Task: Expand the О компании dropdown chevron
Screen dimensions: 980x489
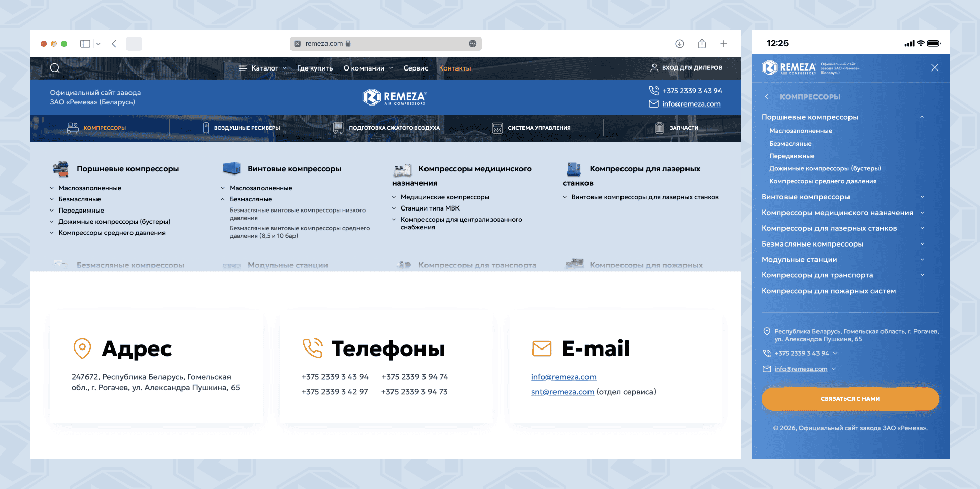Action: [x=391, y=68]
